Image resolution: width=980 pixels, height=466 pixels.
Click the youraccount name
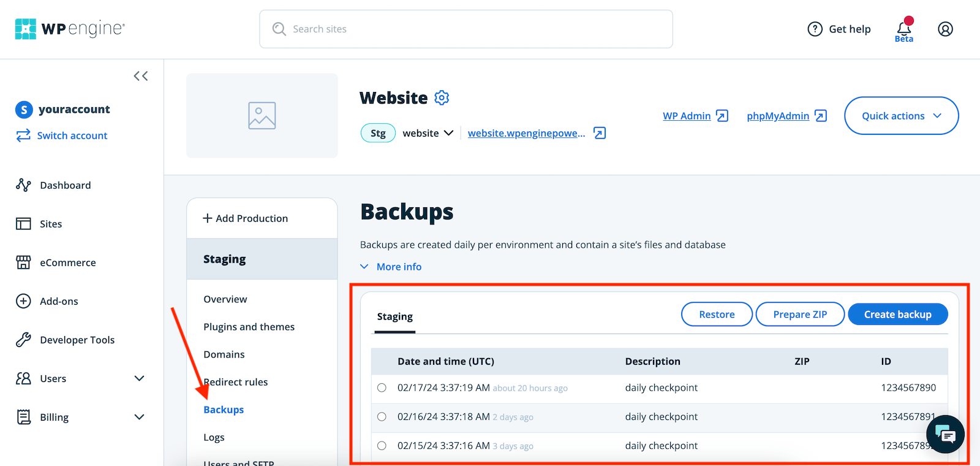[74, 109]
